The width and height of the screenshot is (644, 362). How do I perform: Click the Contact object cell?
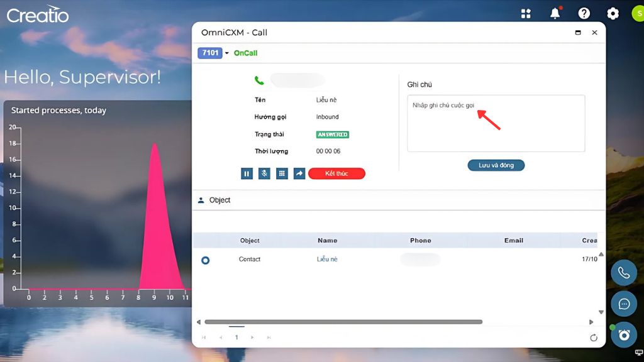[250, 259]
